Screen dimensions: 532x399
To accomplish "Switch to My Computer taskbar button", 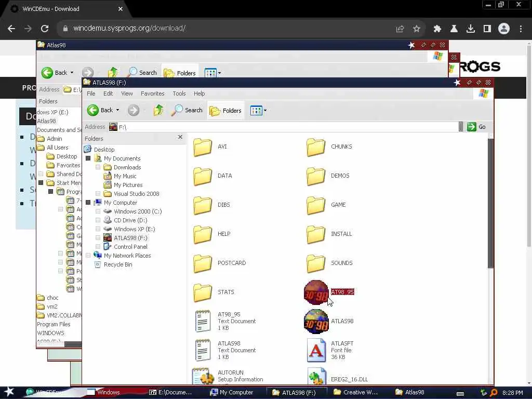I will point(232,393).
